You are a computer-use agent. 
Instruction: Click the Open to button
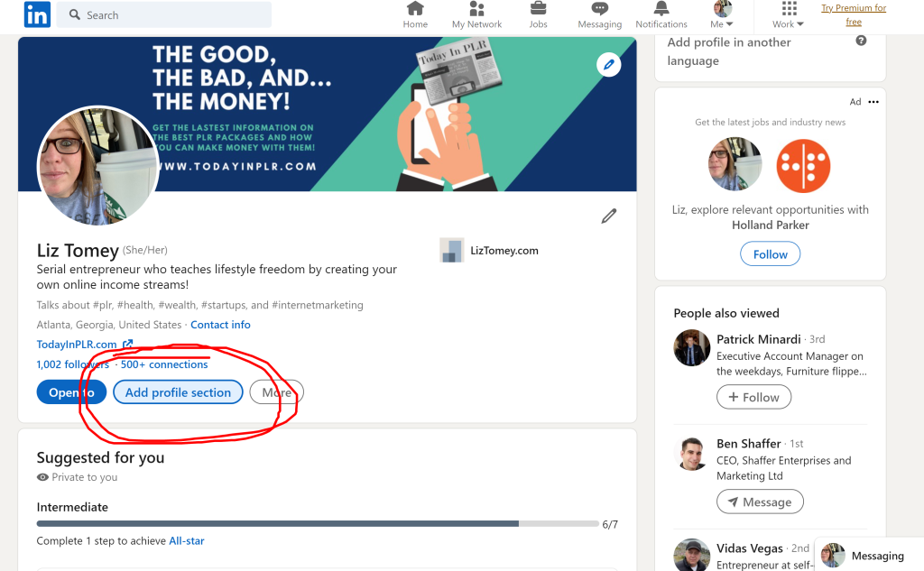click(x=71, y=392)
